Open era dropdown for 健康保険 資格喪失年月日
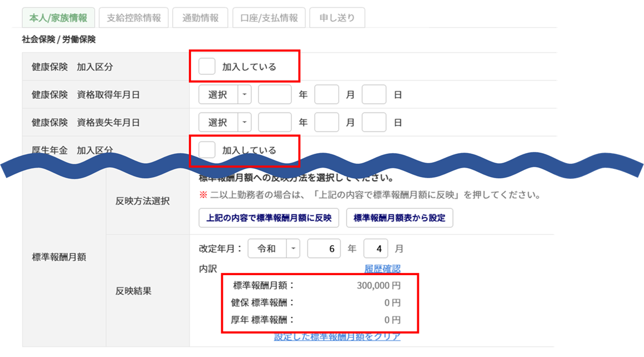Image resolution: width=644 pixels, height=357 pixels. click(225, 123)
